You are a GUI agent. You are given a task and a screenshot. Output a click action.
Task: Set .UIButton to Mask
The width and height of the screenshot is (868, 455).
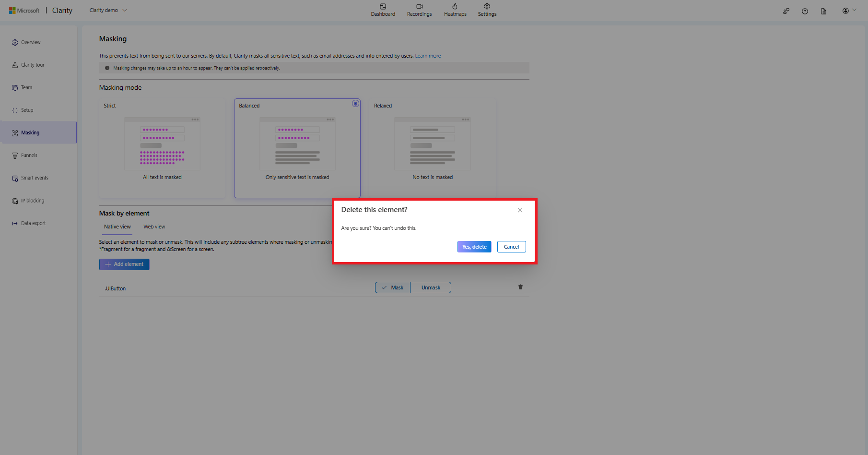393,287
